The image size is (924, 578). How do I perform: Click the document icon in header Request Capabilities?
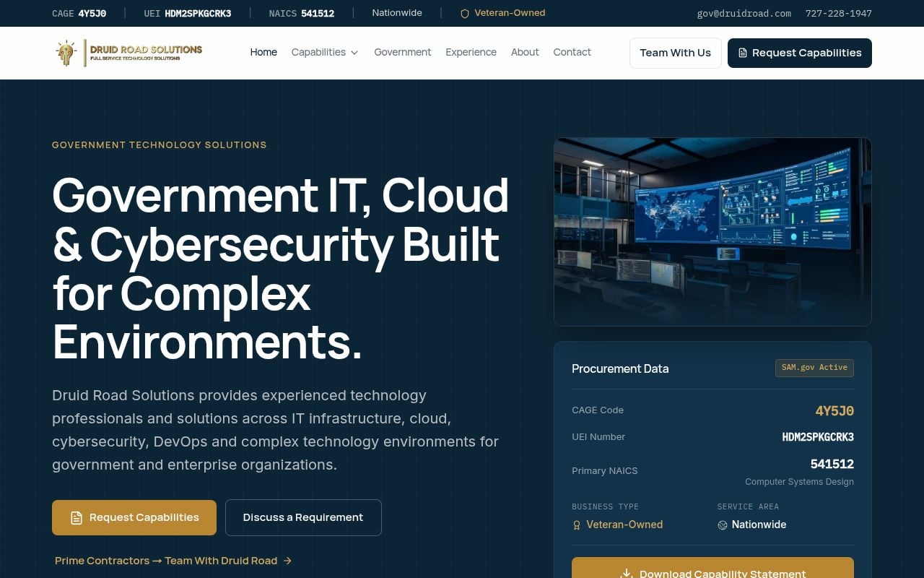click(x=743, y=53)
